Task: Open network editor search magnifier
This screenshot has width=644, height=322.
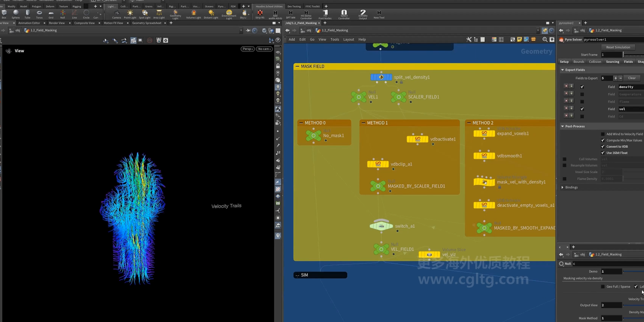Action: tap(545, 39)
